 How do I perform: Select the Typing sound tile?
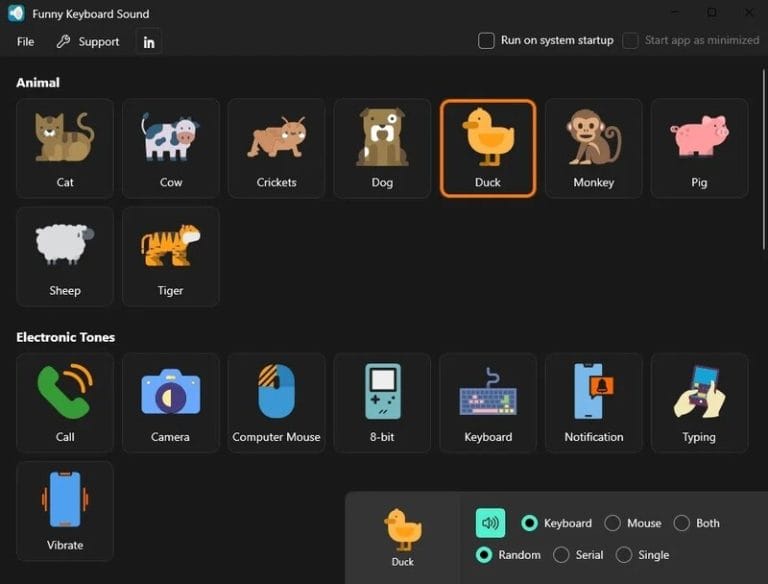699,402
